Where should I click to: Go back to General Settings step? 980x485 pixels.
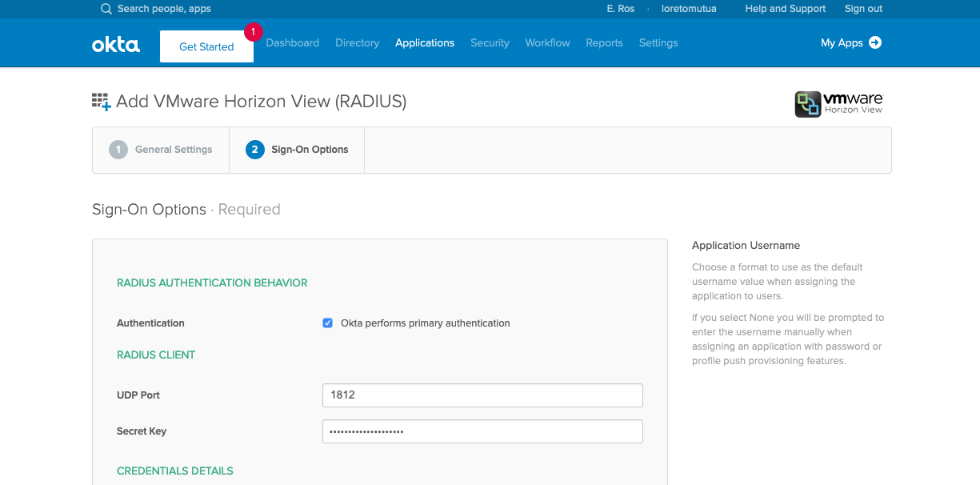point(161,150)
